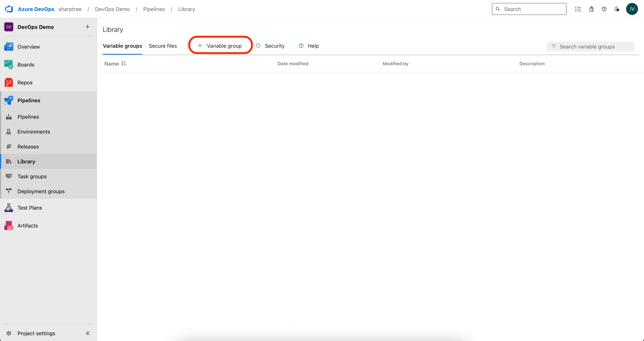Click the Environments icon
Viewport: 644px width, 341px height.
point(9,132)
